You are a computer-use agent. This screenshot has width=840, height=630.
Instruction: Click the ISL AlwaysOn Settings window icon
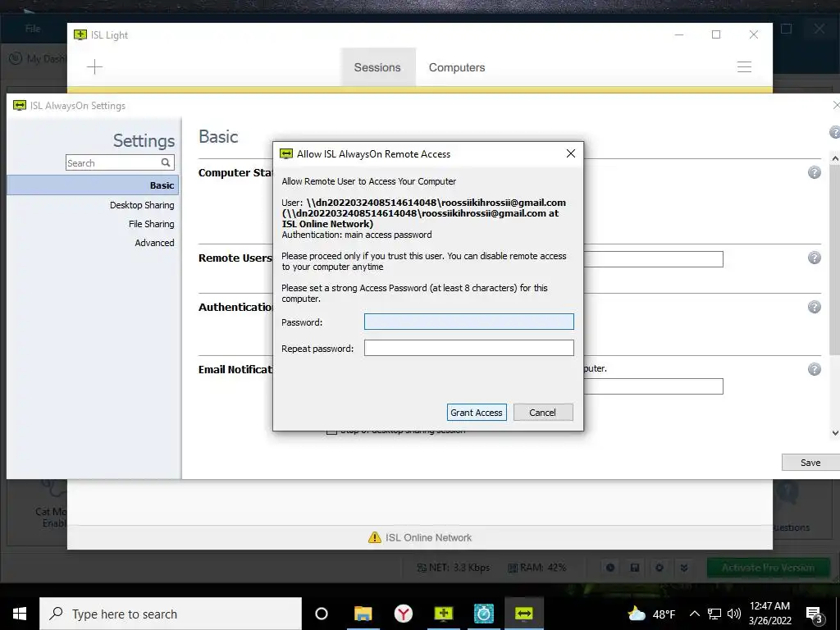click(20, 106)
